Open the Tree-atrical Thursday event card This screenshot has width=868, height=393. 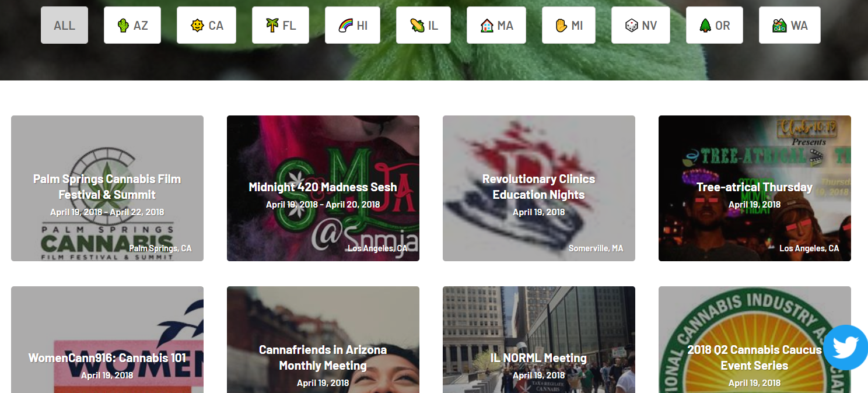(x=755, y=188)
